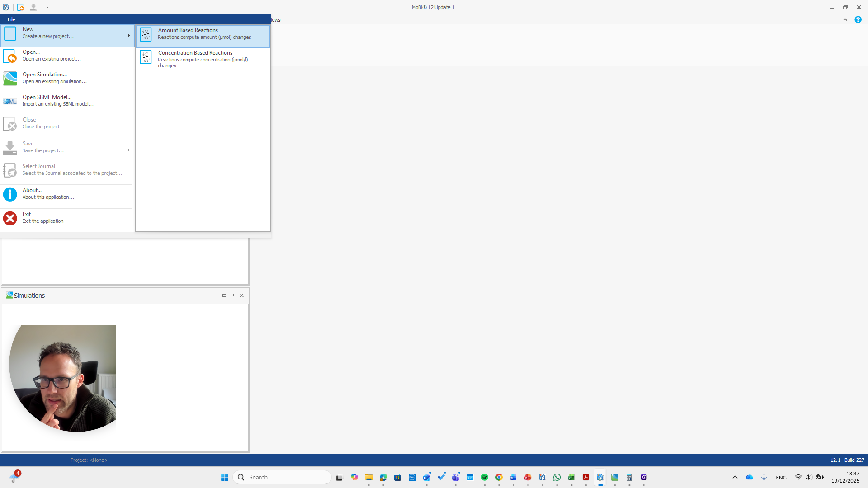
Task: Expand the New project submenu arrow
Action: point(128,36)
